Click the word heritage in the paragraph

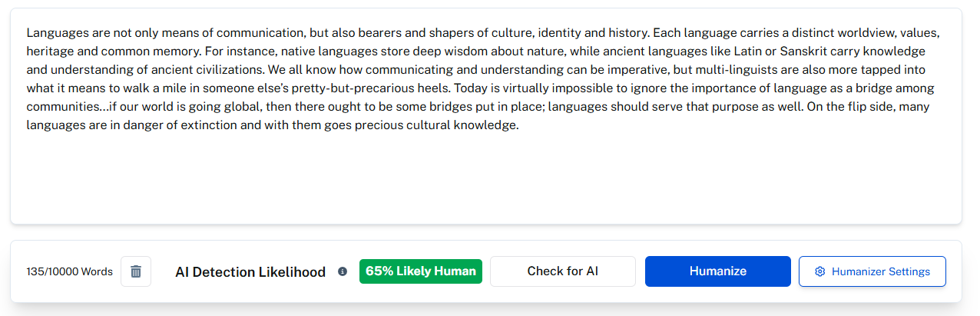point(50,52)
